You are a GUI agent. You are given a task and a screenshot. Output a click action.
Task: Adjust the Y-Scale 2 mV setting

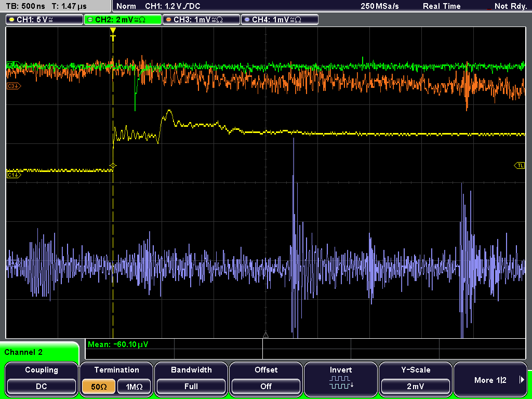(x=416, y=386)
